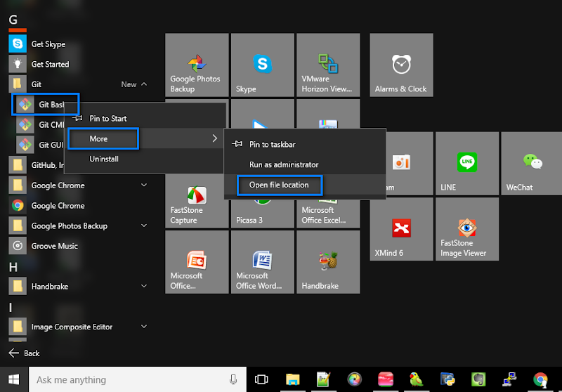Launch the XMind 6 tile
562x392 pixels.
coord(401,230)
